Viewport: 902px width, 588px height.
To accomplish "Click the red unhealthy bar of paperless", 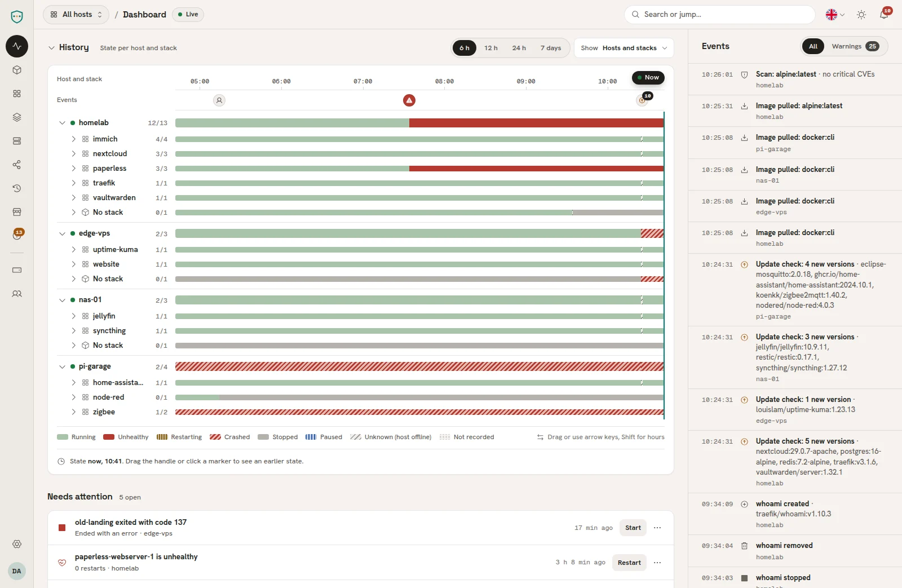I will tap(536, 169).
